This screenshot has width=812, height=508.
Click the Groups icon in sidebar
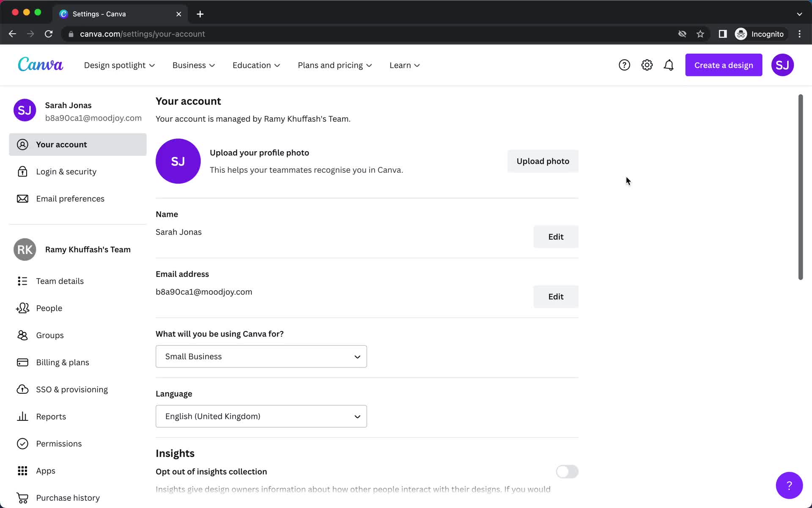point(22,335)
